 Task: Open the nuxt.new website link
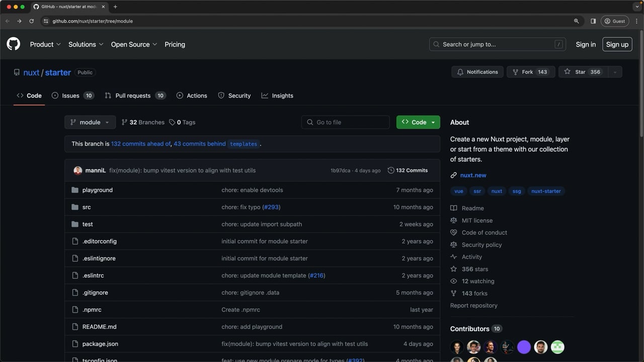473,175
